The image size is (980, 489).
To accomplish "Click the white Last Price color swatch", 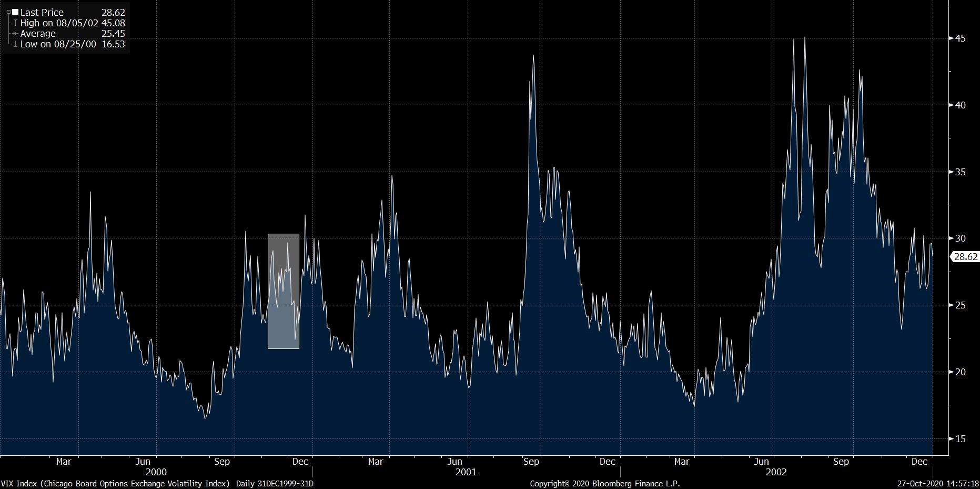I will pos(15,12).
